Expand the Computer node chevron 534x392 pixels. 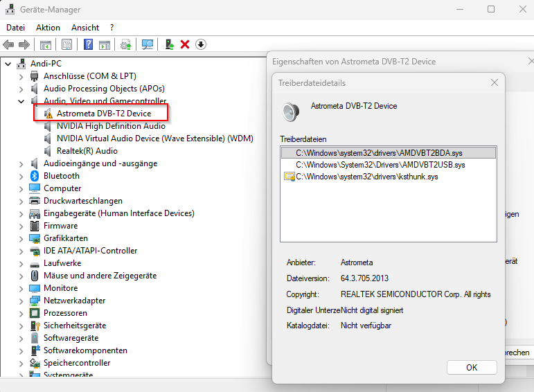21,189
